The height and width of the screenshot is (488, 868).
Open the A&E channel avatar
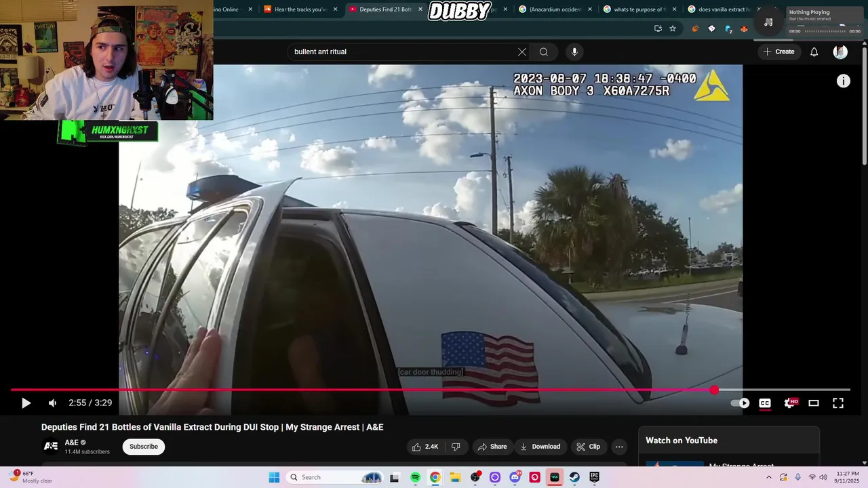51,446
